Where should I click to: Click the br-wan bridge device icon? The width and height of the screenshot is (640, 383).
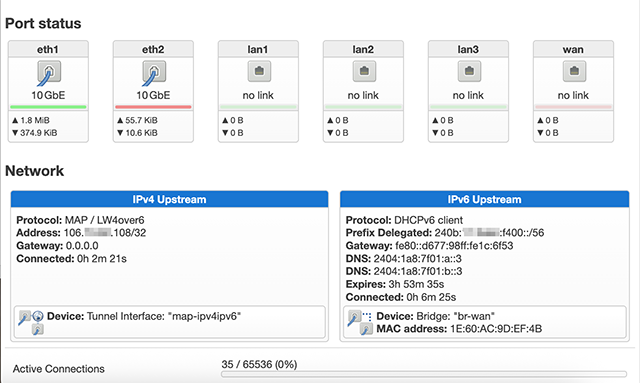coord(360,322)
